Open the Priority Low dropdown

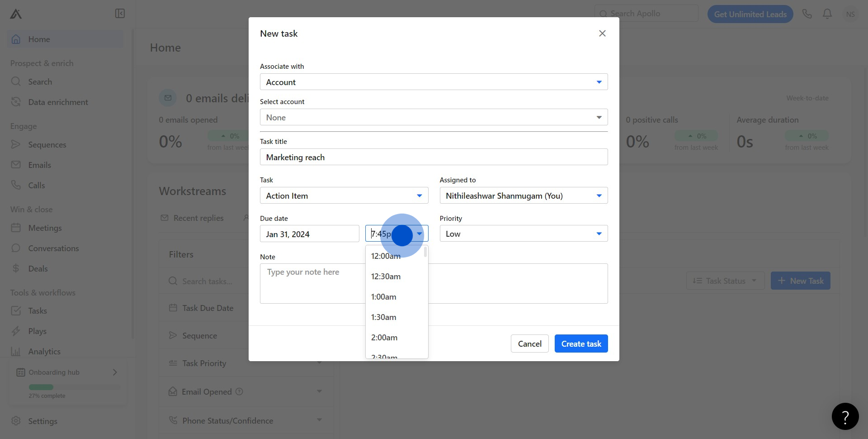[524, 234]
